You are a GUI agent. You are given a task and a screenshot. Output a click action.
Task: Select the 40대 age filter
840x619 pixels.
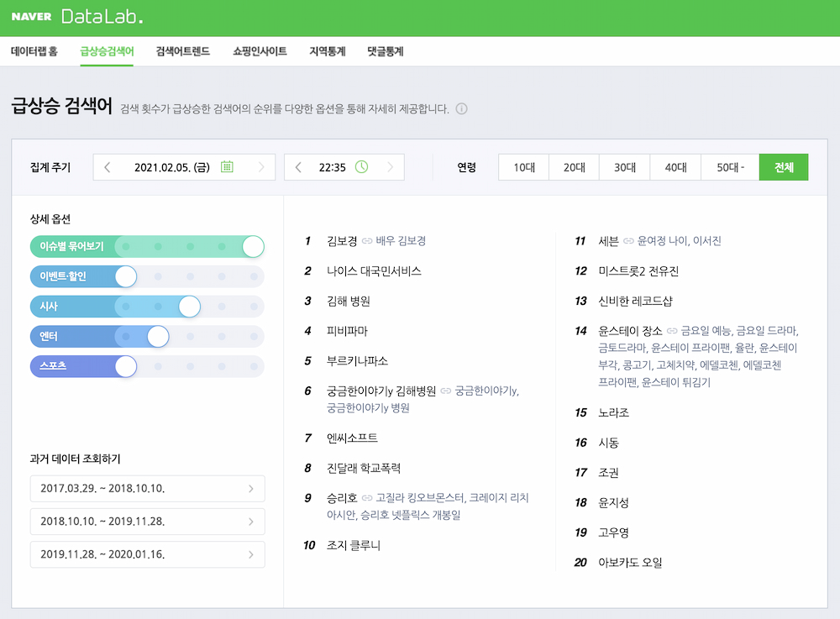[675, 167]
